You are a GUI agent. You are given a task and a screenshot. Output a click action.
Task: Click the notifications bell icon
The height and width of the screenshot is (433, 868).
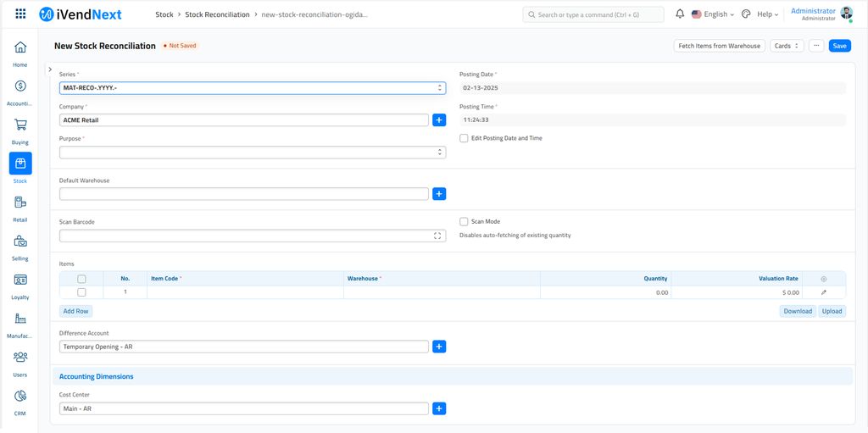pos(680,14)
